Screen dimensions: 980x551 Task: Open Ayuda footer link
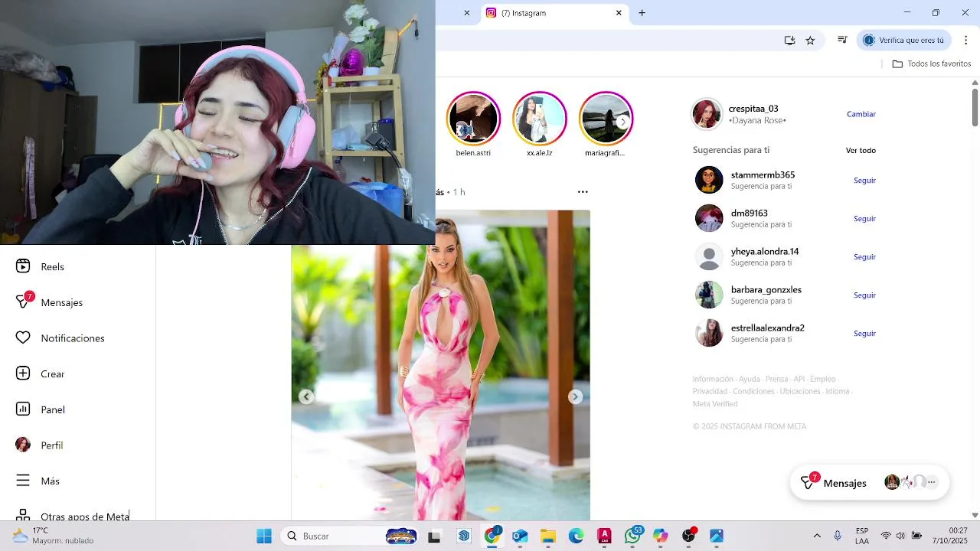749,379
